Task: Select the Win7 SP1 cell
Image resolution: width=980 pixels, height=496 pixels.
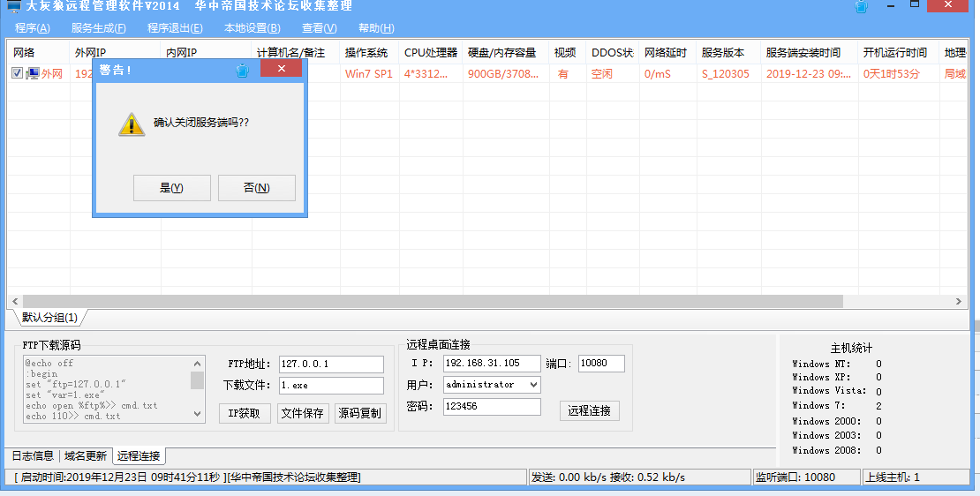Action: pyautogui.click(x=369, y=74)
